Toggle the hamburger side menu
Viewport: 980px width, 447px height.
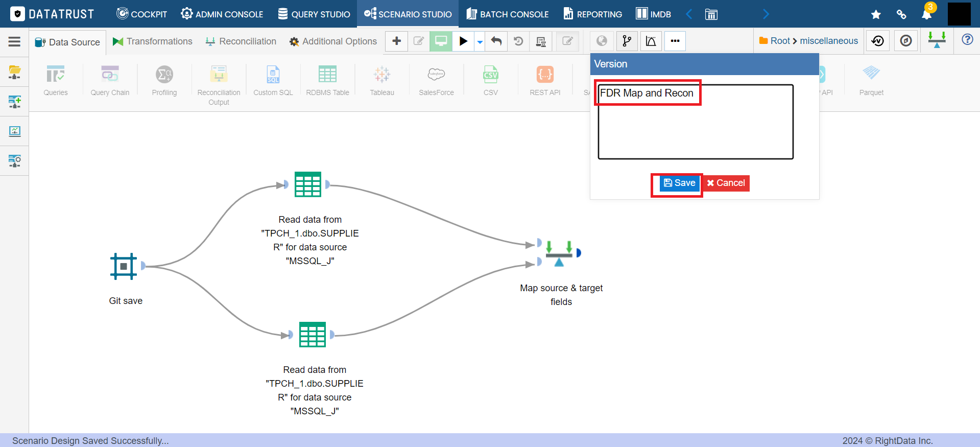click(x=14, y=41)
